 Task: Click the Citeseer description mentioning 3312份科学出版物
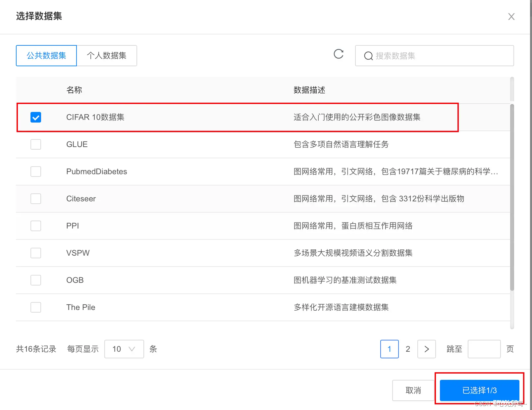[x=379, y=199]
